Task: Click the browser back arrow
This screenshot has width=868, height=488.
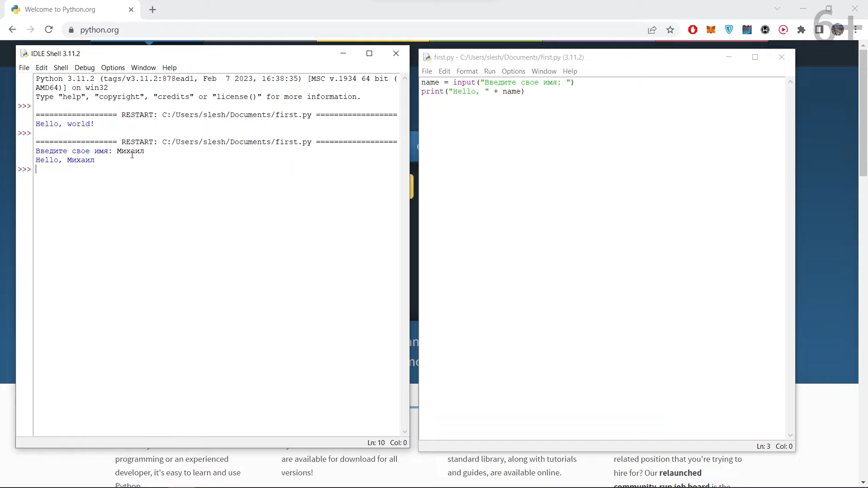Action: (x=12, y=30)
